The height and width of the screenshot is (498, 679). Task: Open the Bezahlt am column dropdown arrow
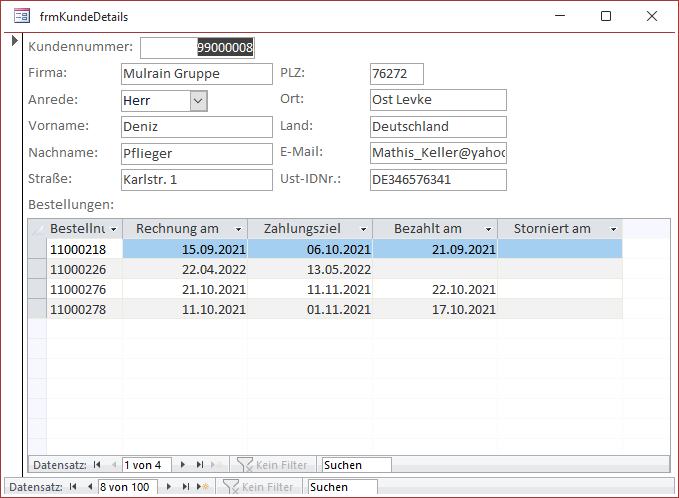click(488, 229)
